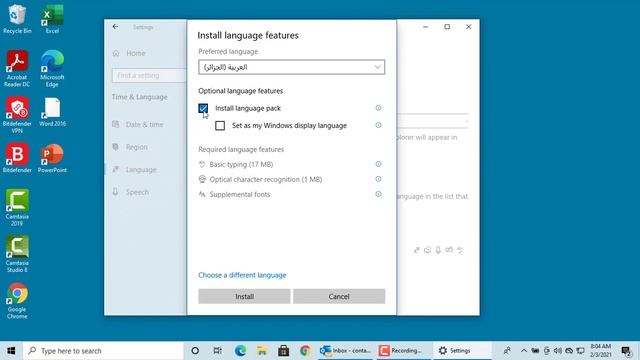Click the taskbar Type here to search box
Image resolution: width=640 pixels, height=360 pixels.
pos(104,351)
